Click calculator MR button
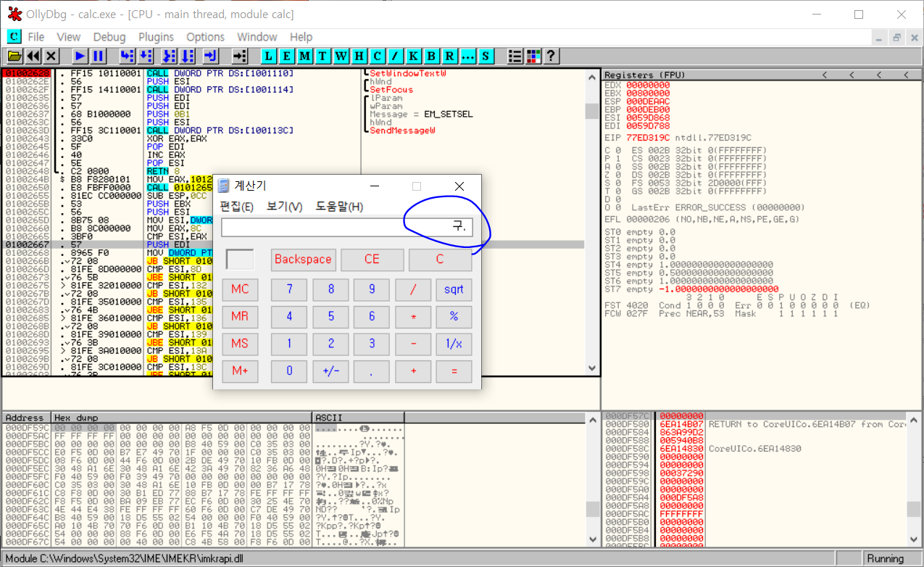924x567 pixels. click(240, 317)
